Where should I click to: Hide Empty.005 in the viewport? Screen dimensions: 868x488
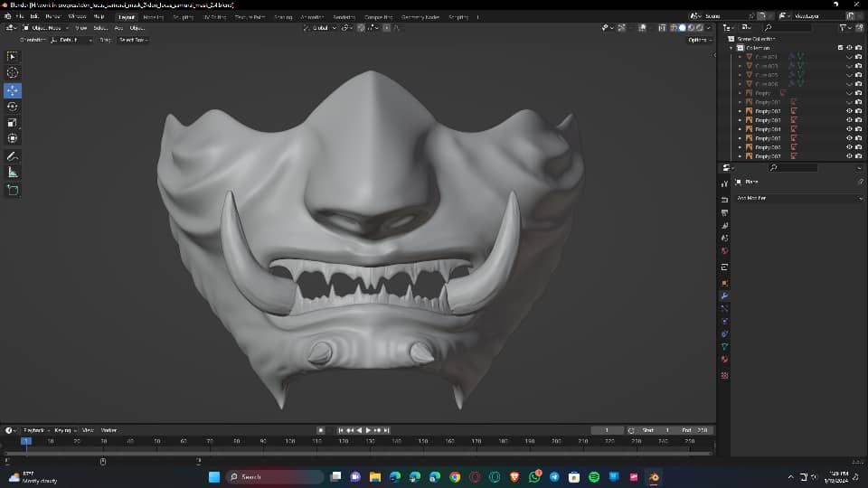pos(849,138)
